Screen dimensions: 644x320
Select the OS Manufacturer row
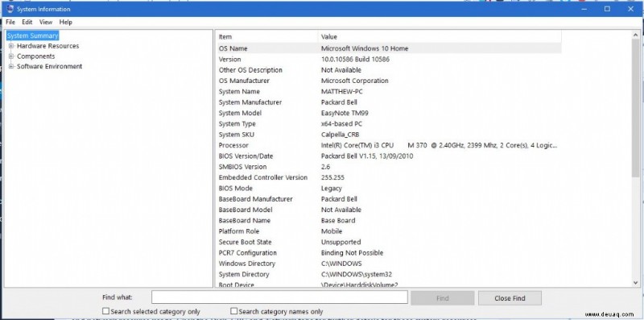389,81
